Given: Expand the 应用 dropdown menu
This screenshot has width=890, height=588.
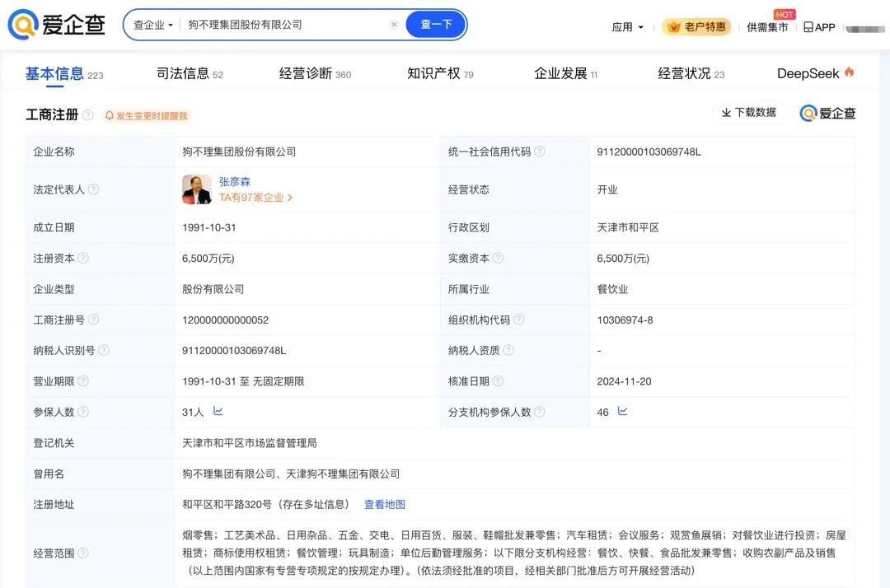Looking at the screenshot, I should (627, 26).
